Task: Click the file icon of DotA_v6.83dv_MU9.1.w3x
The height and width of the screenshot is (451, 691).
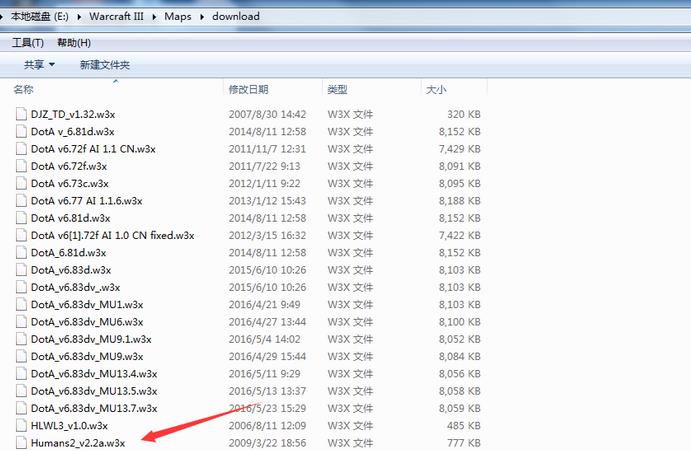Action: click(21, 339)
